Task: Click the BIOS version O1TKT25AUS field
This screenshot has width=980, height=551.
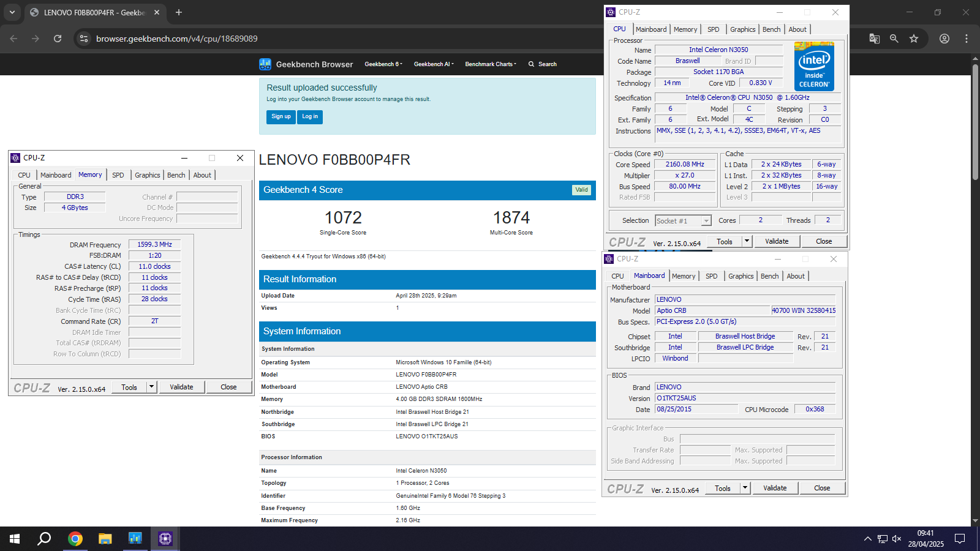Action: (x=745, y=398)
